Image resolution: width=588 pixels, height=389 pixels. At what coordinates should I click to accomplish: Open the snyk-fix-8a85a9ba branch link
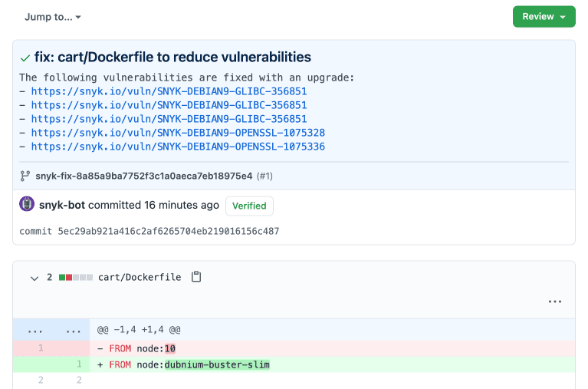coord(143,176)
